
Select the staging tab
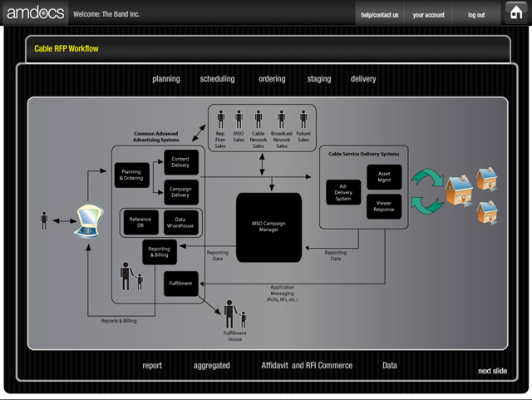coord(319,79)
